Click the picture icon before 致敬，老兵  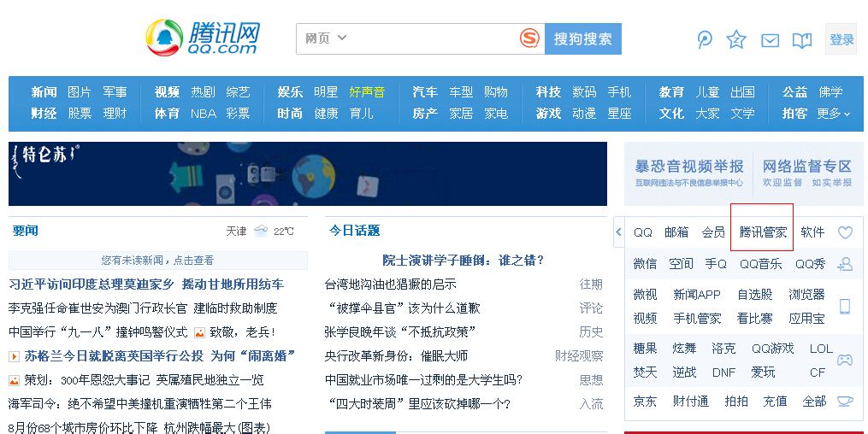[199, 332]
